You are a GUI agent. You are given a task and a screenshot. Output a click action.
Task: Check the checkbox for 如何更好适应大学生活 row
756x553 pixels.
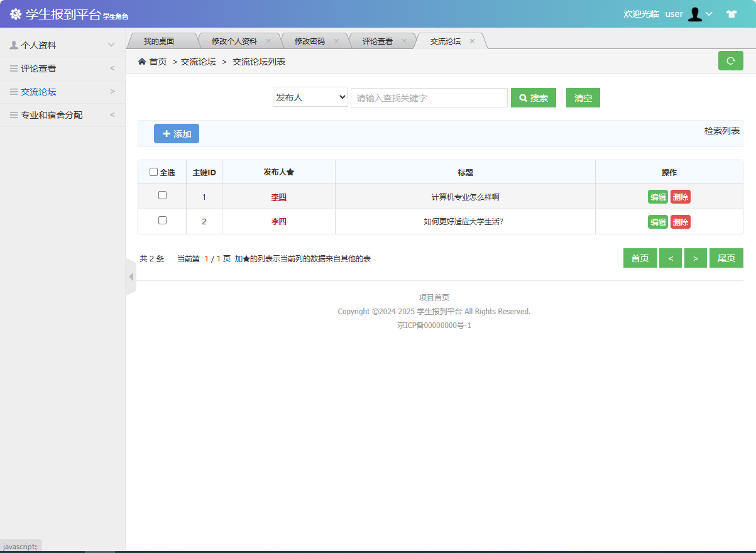(x=162, y=221)
